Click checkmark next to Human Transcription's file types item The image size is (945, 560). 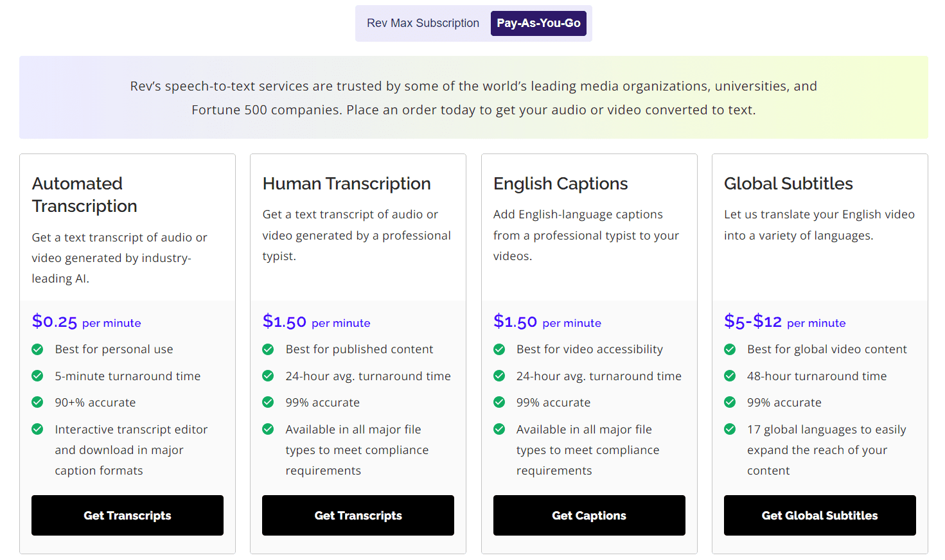coord(268,429)
